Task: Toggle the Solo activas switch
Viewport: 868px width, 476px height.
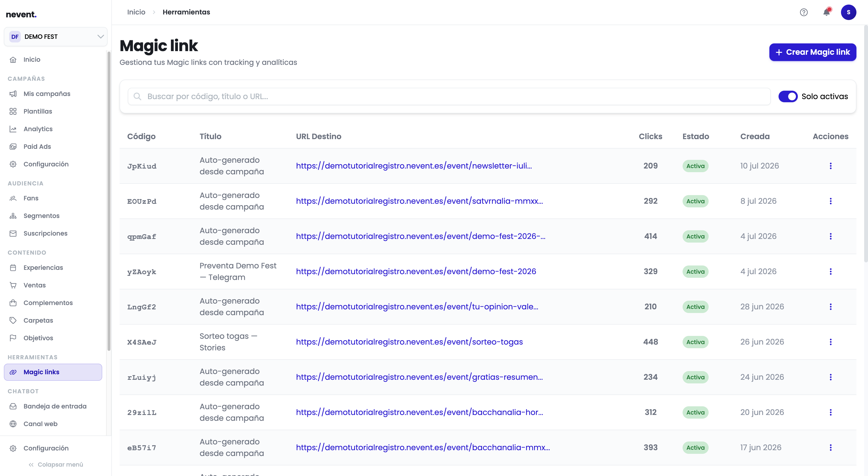Action: 788,97
